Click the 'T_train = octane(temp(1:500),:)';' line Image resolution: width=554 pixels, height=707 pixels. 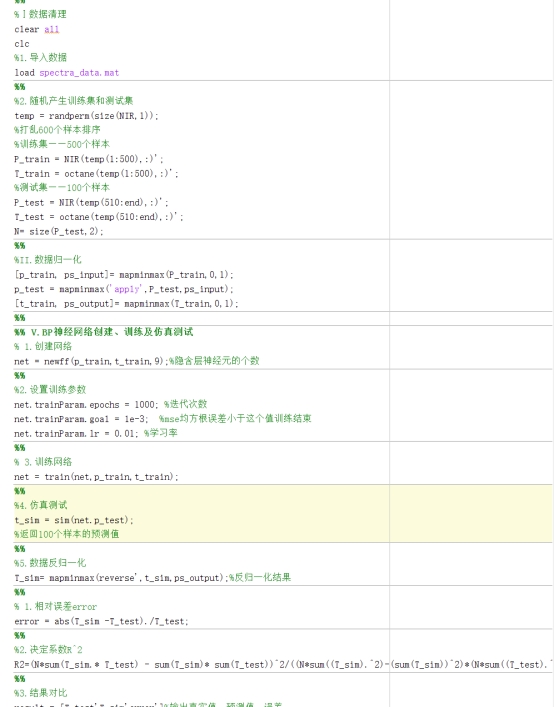pos(96,174)
